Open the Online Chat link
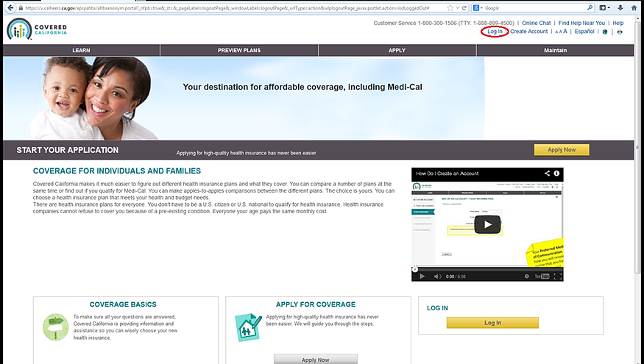The image size is (644, 364). tap(536, 23)
